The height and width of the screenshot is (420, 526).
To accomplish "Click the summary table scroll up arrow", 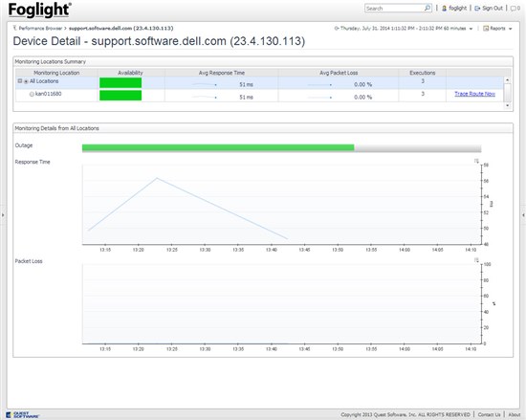I will pyautogui.click(x=508, y=79).
